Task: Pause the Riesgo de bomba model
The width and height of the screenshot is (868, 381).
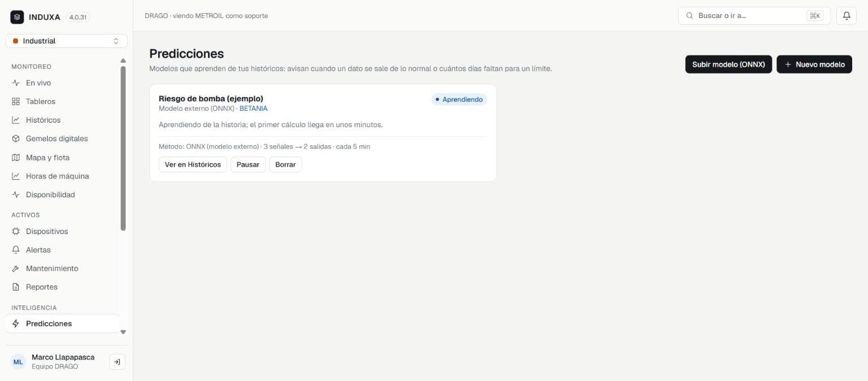Action: coord(248,164)
